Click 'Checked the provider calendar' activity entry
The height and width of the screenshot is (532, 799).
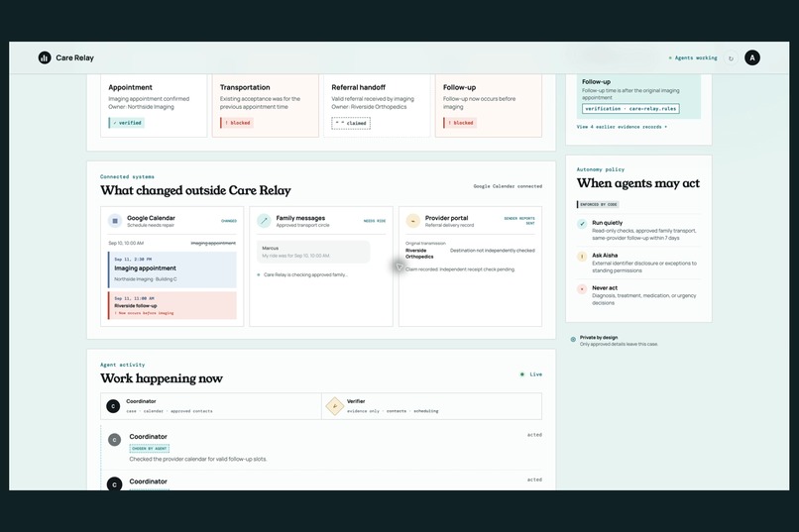[198, 460]
